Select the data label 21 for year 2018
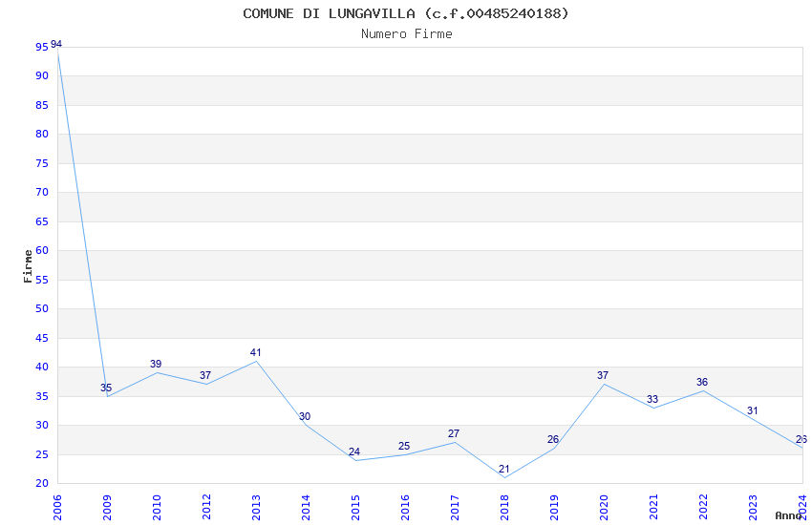Viewport: 812px width, 525px height. pos(503,469)
